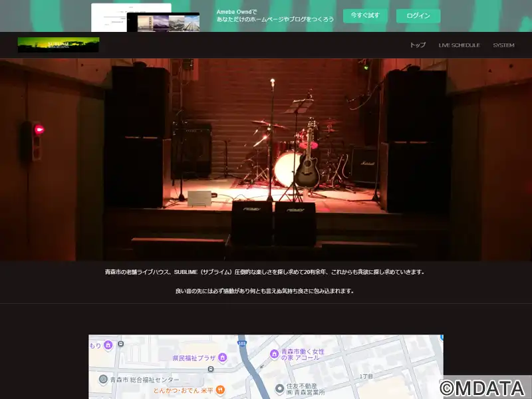Image resolution: width=532 pixels, height=399 pixels.
Task: Click the 青森市の老舗ライブハウス description text
Action: tap(265, 272)
